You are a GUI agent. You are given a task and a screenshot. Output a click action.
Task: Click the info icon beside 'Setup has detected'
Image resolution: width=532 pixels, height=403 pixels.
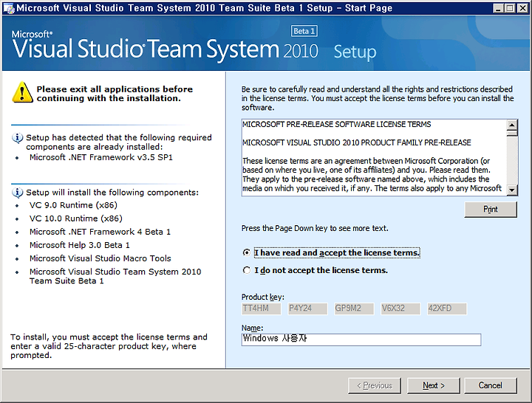(17, 138)
